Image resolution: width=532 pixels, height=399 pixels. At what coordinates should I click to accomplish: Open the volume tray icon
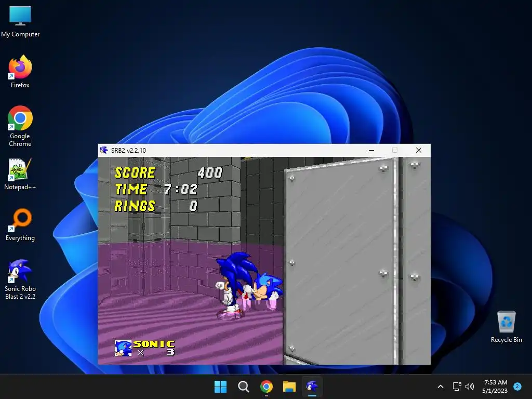click(470, 387)
